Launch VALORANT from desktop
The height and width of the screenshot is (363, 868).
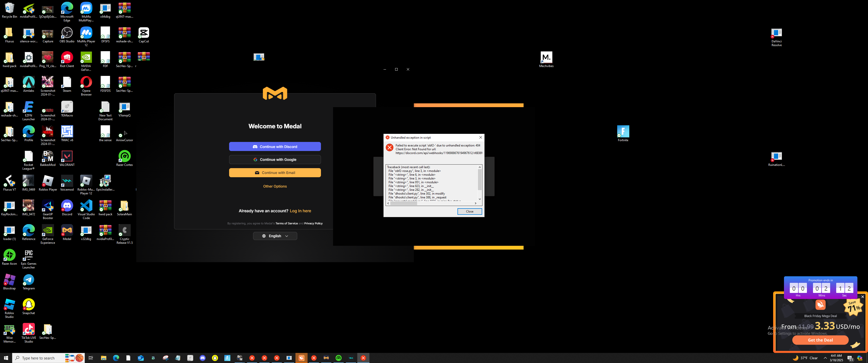click(67, 157)
